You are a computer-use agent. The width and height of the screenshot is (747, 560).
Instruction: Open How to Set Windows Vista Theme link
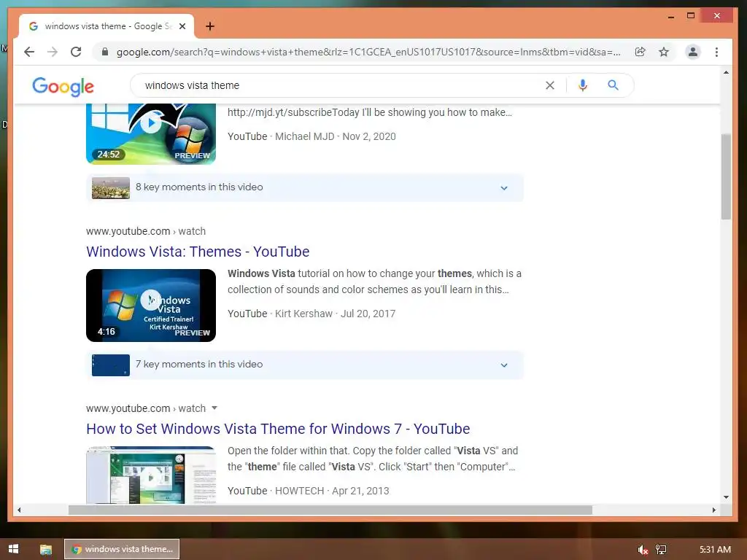[278, 429]
